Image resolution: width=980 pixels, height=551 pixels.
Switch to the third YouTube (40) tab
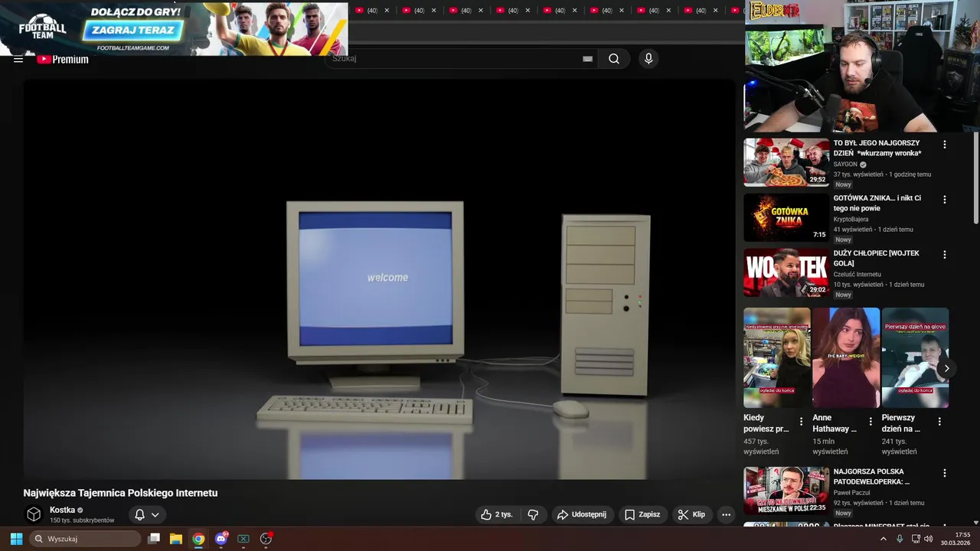point(461,11)
